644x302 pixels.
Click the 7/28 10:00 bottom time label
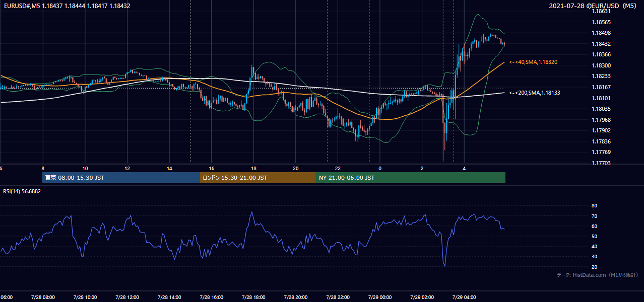pos(85,297)
